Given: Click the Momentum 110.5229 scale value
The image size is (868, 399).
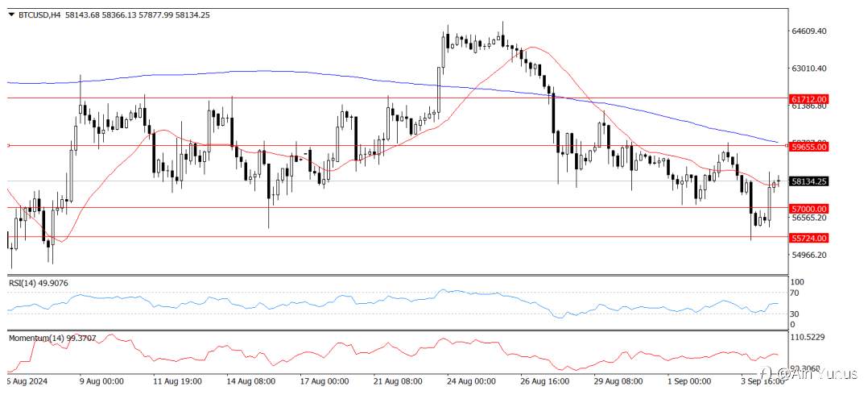Looking at the screenshot, I should (x=810, y=337).
